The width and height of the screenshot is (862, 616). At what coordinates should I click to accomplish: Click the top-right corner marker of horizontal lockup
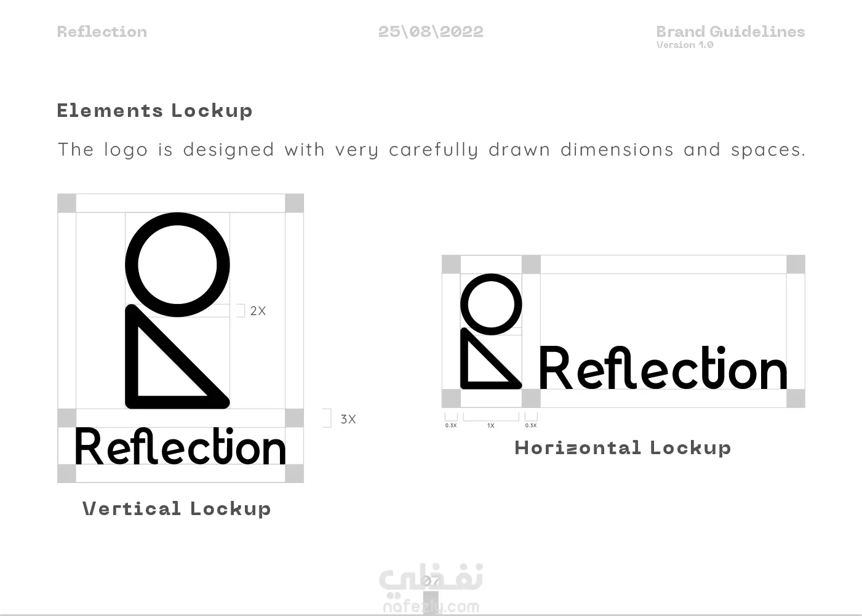tap(797, 263)
